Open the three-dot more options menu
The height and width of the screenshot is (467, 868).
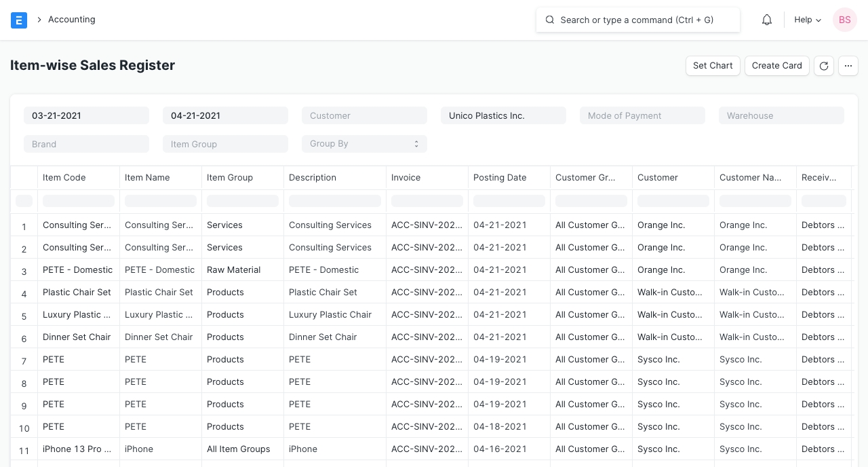[848, 66]
